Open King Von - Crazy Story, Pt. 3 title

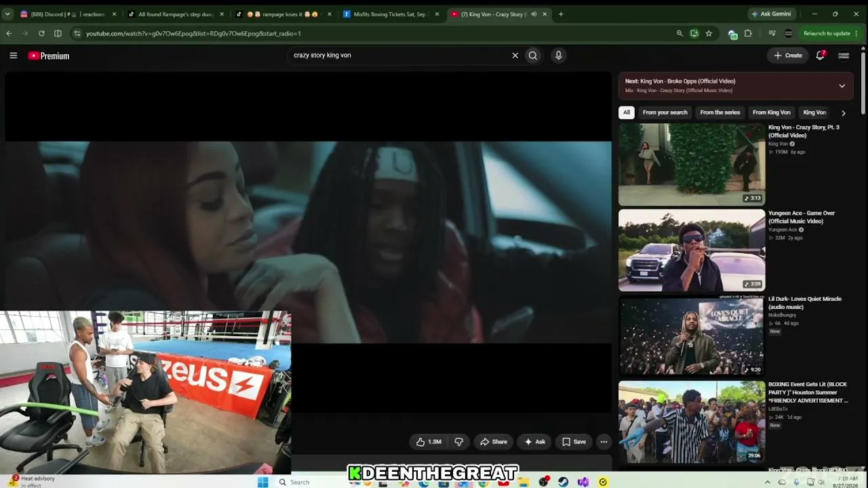804,131
